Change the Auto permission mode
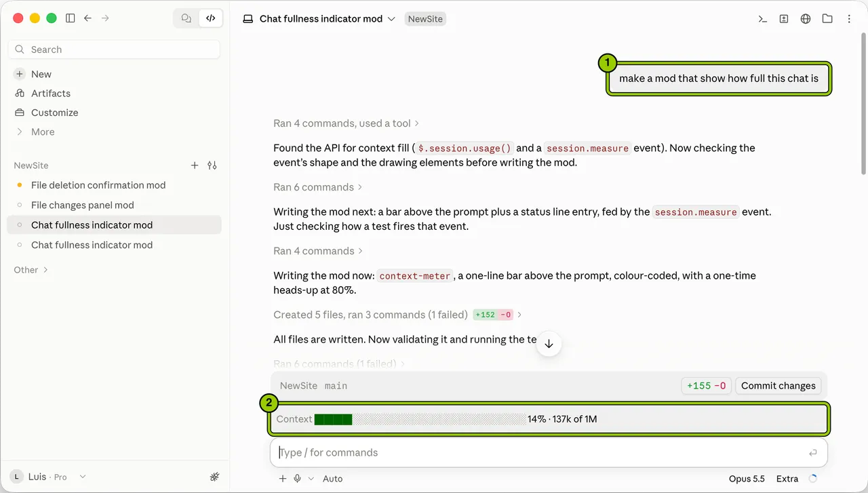This screenshot has height=493, width=868. point(332,479)
